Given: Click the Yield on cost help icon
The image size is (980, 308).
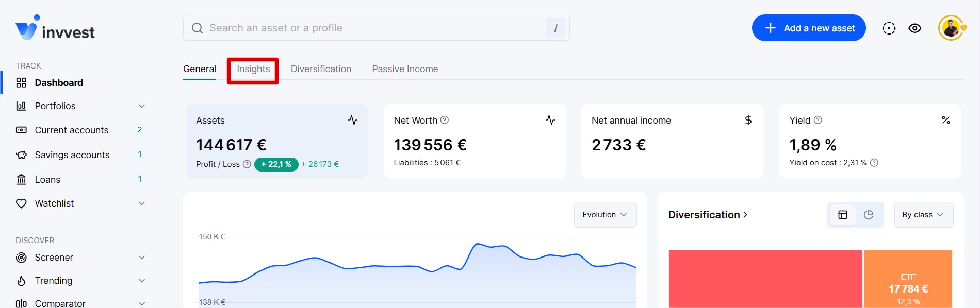Looking at the screenshot, I should [x=874, y=163].
